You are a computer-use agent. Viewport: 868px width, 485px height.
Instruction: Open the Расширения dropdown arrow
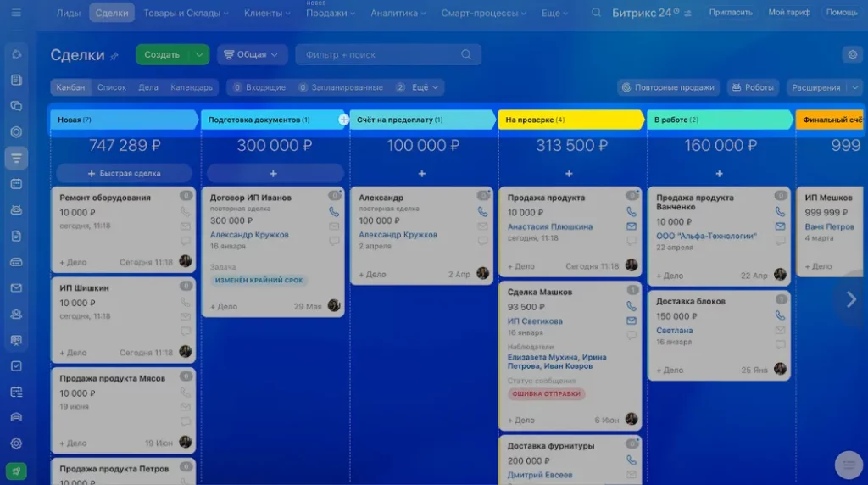coord(855,87)
